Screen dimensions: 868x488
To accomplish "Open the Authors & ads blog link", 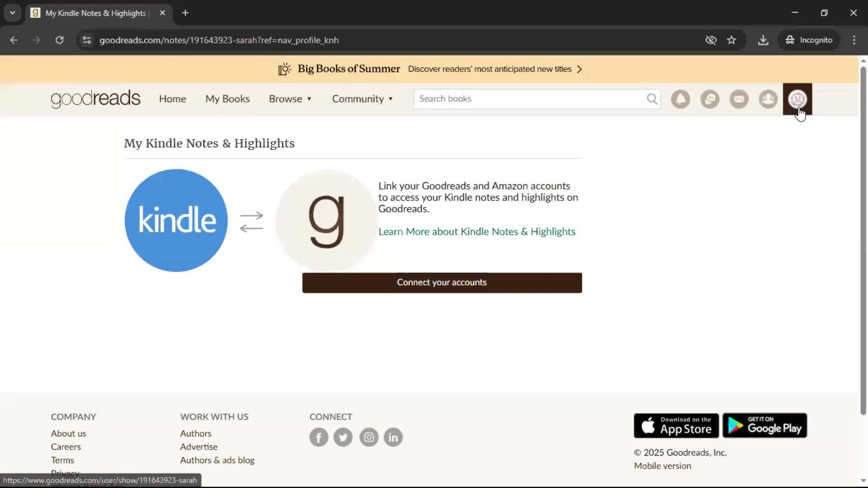I will pos(217,460).
